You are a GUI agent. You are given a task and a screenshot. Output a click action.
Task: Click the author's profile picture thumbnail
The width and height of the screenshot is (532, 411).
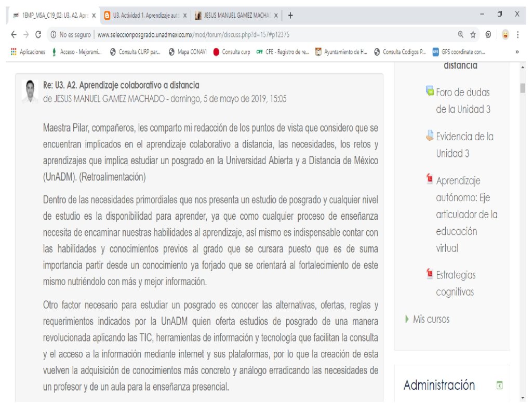pos(31,90)
